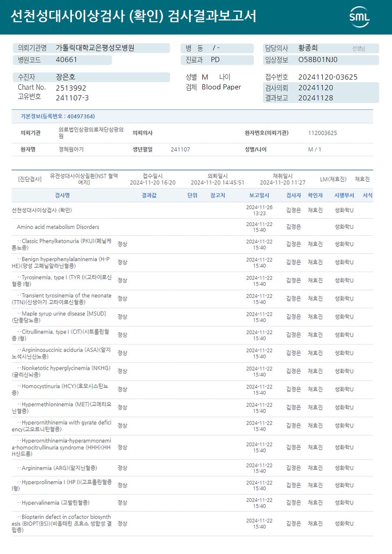Click the 확인자 column header
The height and width of the screenshot is (554, 392).
point(315,195)
